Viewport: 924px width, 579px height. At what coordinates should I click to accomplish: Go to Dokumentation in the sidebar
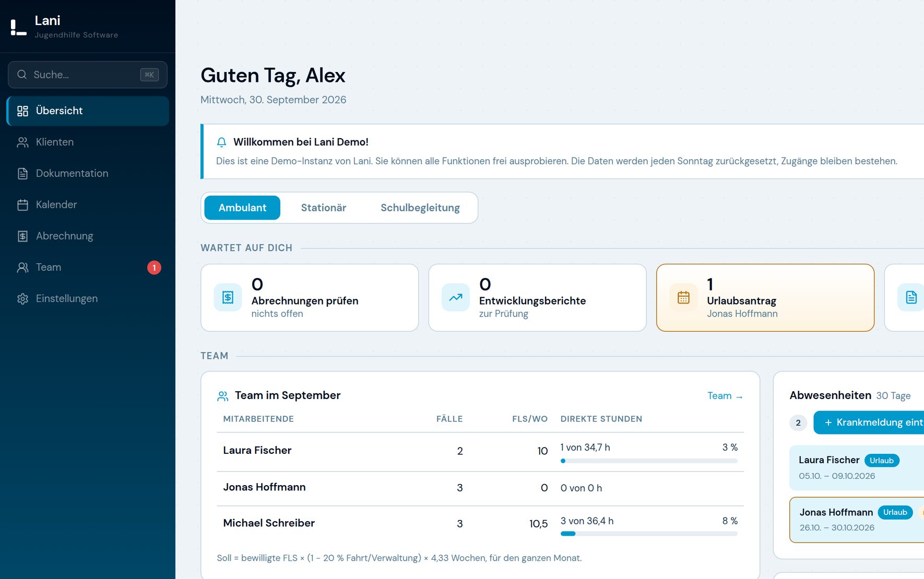click(x=88, y=173)
